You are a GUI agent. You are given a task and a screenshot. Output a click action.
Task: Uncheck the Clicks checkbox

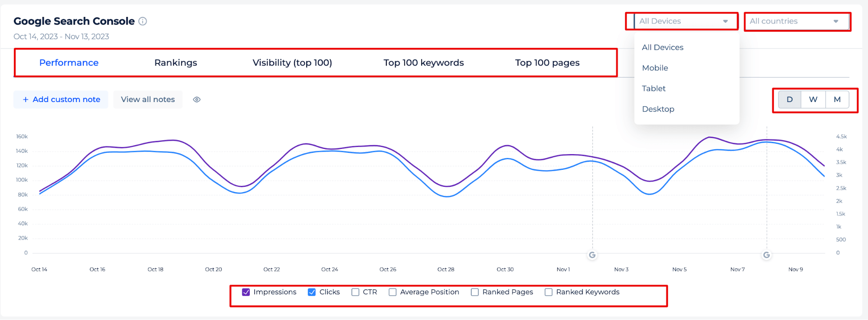(312, 292)
